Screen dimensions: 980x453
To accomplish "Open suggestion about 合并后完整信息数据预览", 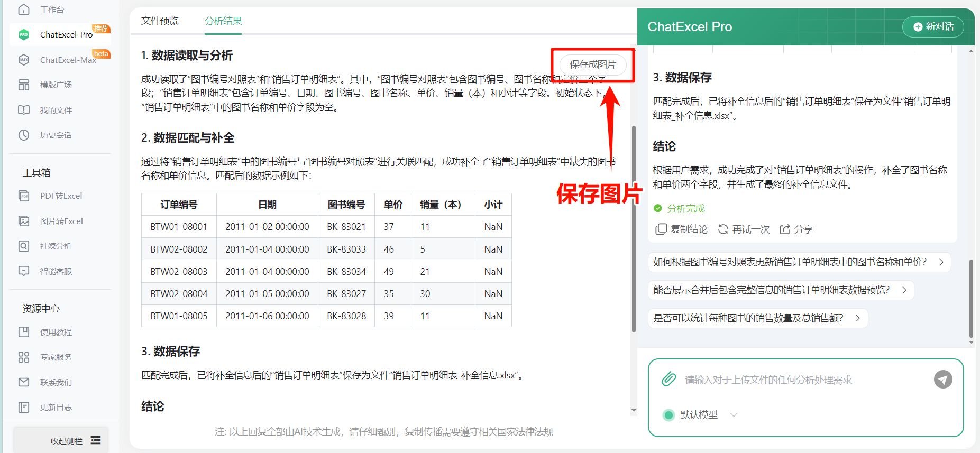I will 780,290.
